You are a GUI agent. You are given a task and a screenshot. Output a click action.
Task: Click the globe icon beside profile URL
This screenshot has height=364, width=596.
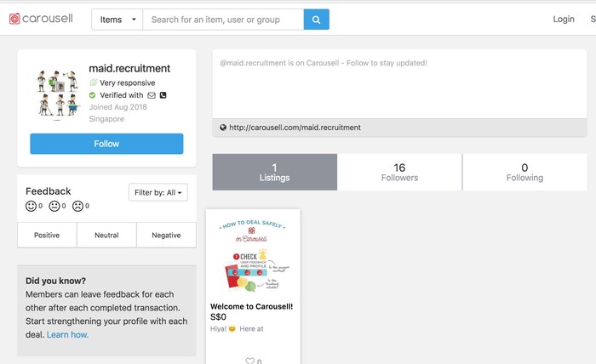223,128
